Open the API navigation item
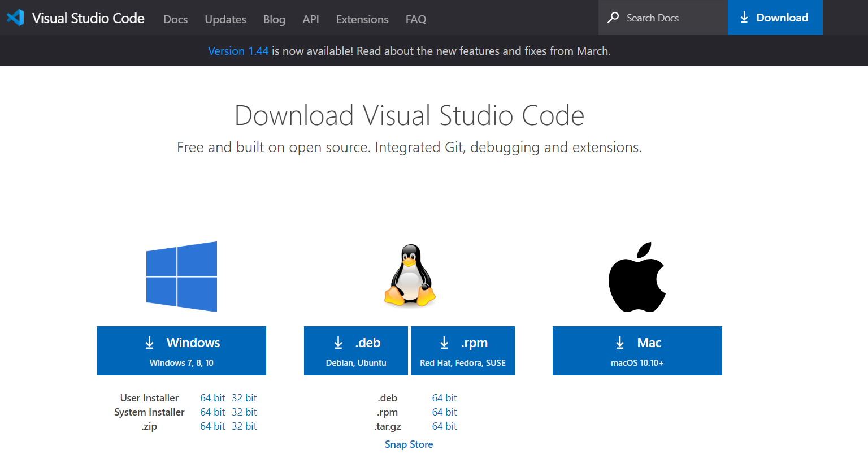Viewport: 868px width, 454px height. tap(311, 19)
